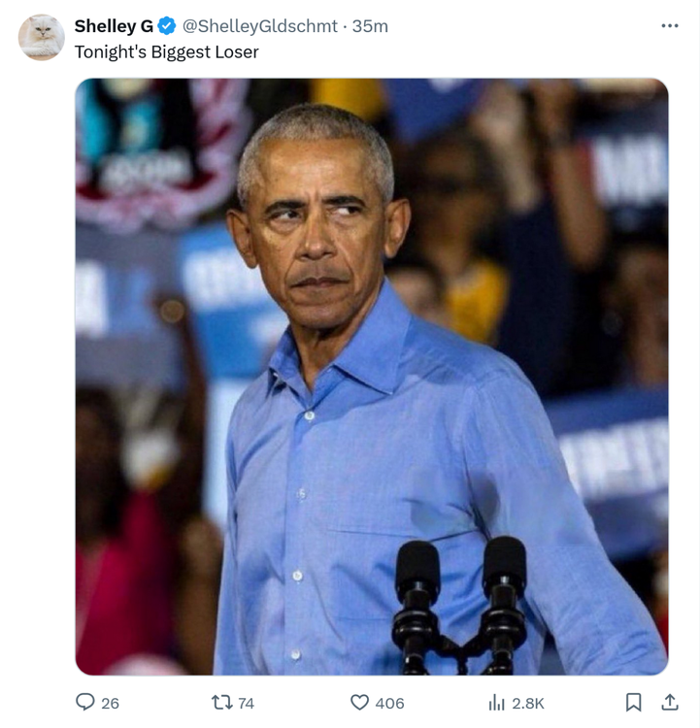Image resolution: width=700 pixels, height=728 pixels.
Task: Open the share icon menu
Action: (670, 702)
